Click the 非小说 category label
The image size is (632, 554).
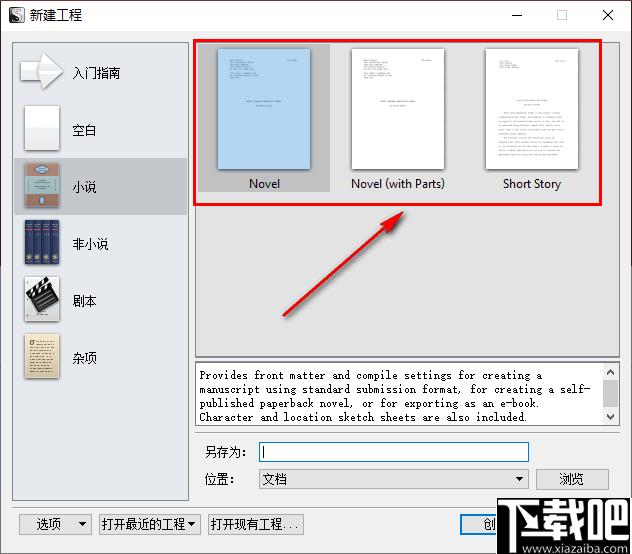click(x=90, y=244)
